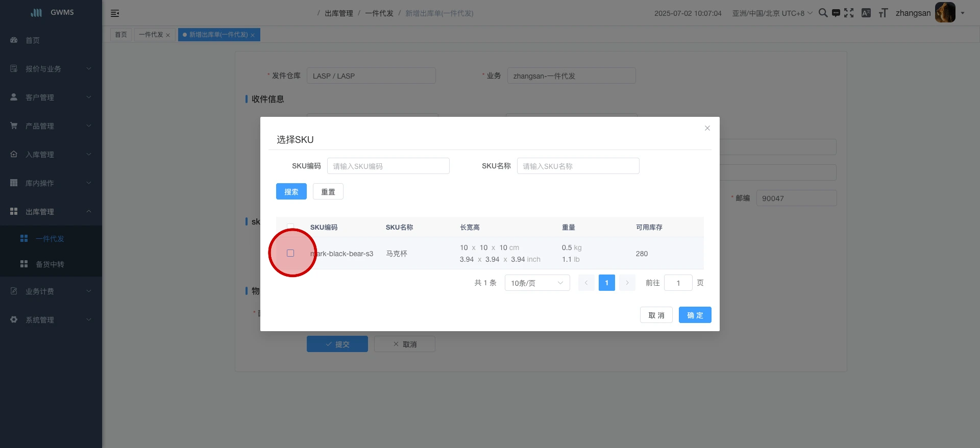Toggle fullscreen mode icon
This screenshot has width=980, height=448.
849,13
